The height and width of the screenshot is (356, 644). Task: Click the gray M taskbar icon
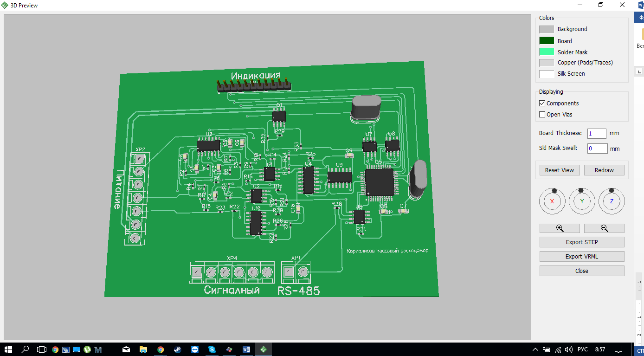tap(97, 350)
